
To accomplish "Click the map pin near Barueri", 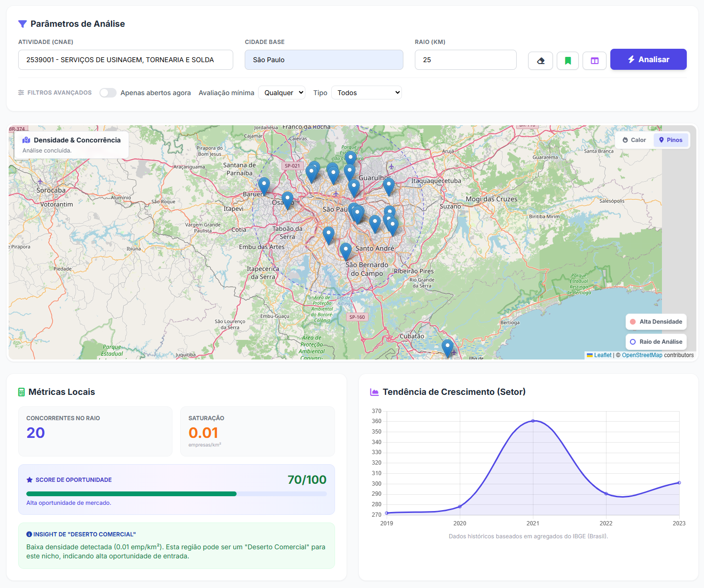I will pos(264,186).
